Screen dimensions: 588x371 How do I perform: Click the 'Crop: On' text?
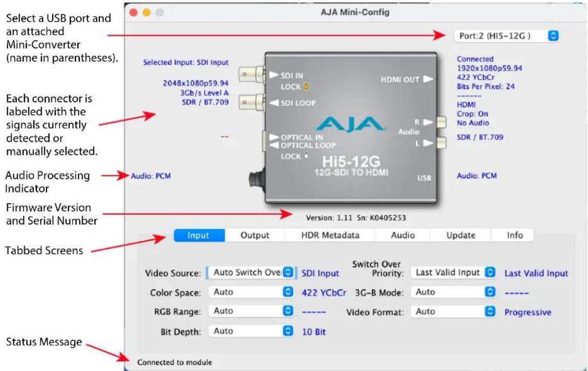(472, 114)
